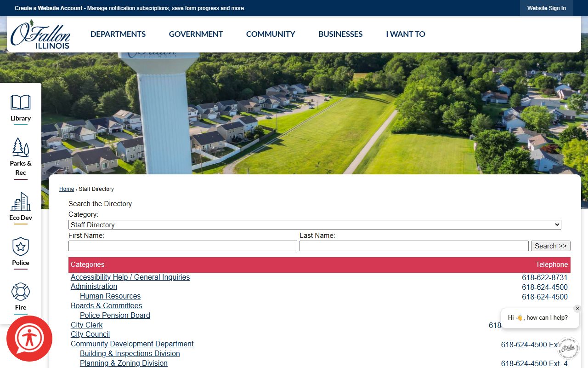
Task: Expand the Staff Directory category dropdown
Action: click(x=315, y=225)
